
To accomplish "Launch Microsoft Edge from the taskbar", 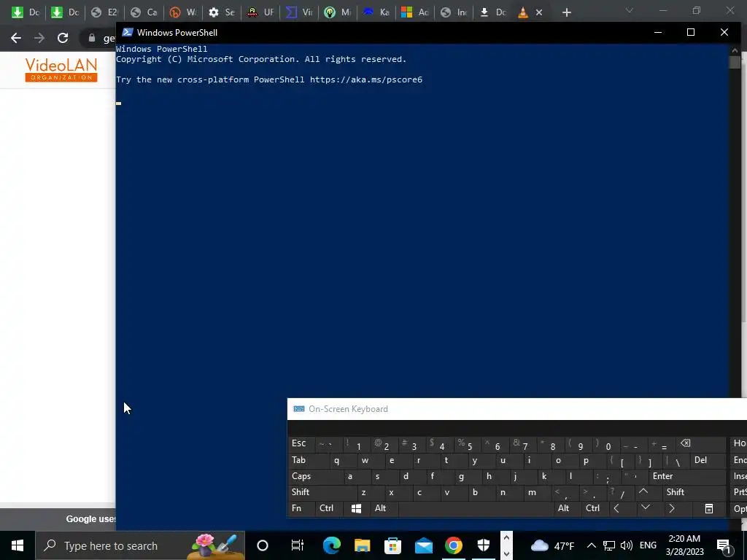I will click(332, 545).
